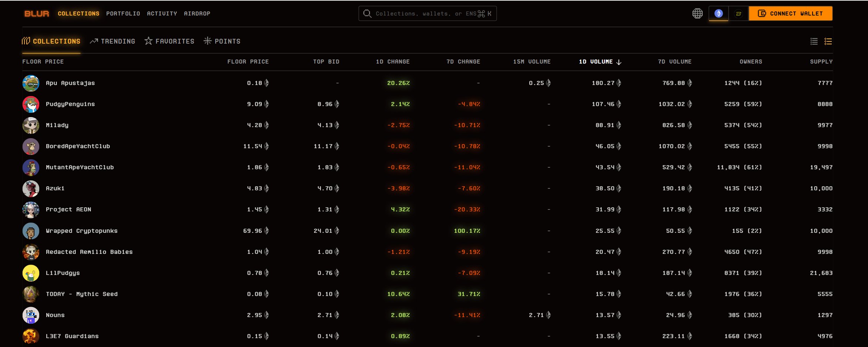Click the TODAY - Mythic Seed avatar
This screenshot has height=347, width=868.
[31, 294]
